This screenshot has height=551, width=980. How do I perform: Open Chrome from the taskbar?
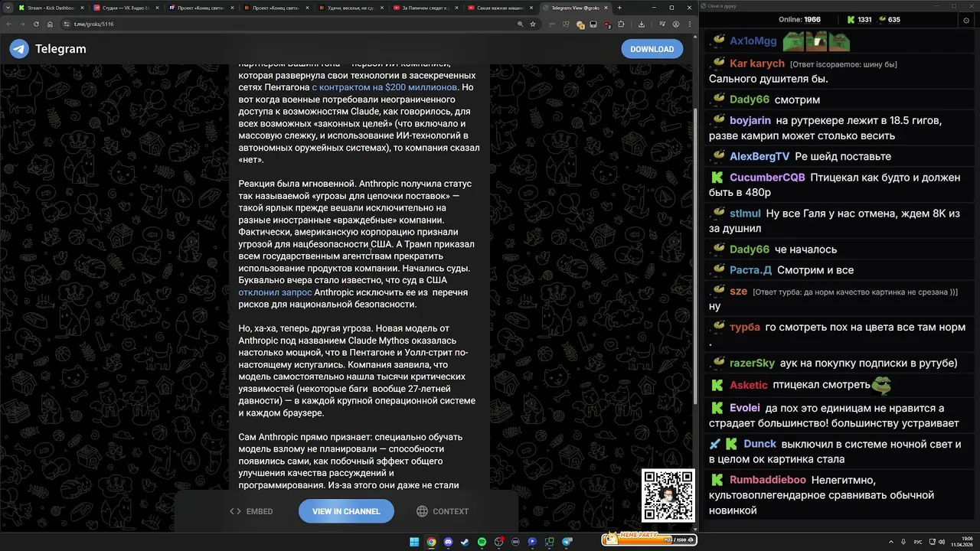coord(431,542)
